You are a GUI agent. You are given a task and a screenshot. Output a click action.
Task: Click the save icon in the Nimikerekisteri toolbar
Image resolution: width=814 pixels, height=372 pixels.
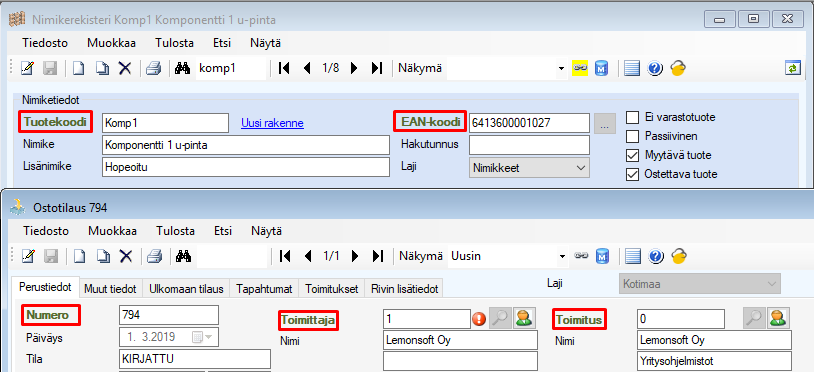tap(51, 68)
